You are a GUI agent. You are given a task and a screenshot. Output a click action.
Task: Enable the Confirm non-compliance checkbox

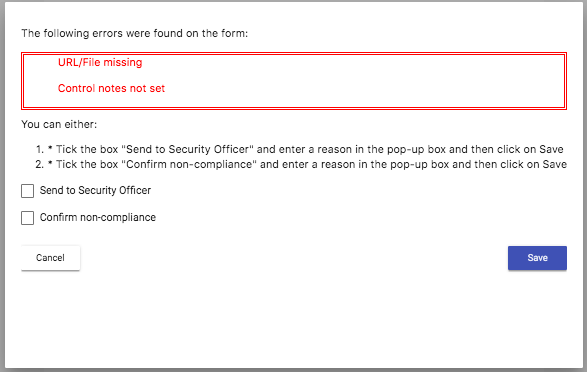27,218
